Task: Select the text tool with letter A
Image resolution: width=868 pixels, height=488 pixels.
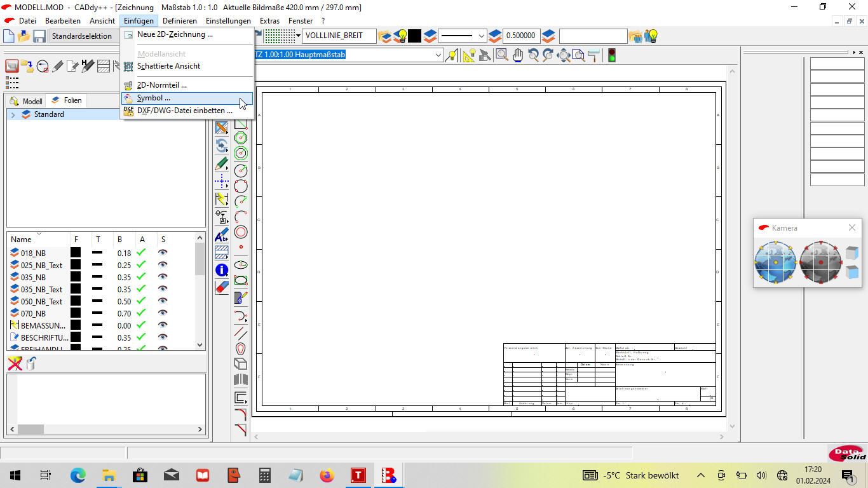Action: point(222,235)
